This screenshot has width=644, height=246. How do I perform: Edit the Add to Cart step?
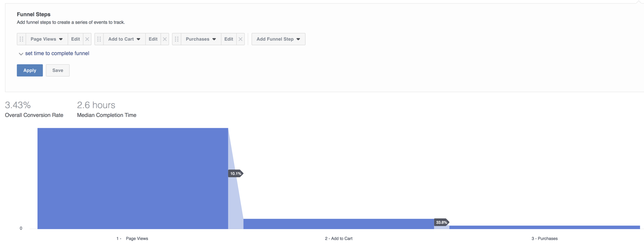tap(153, 39)
